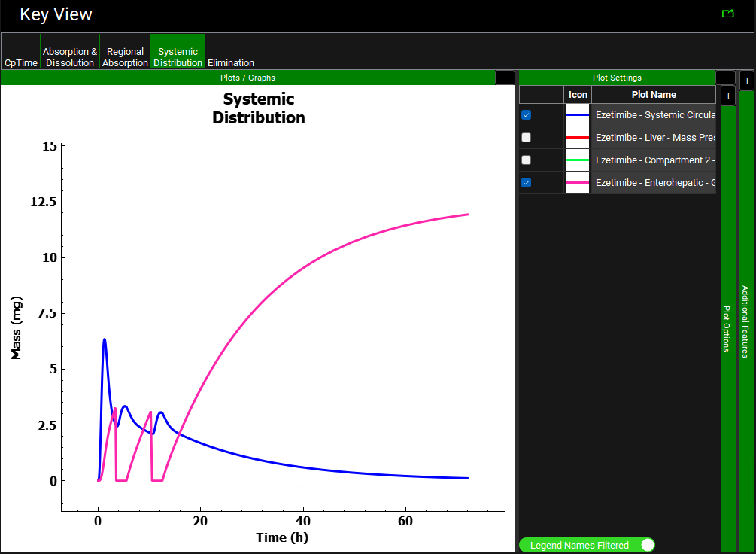This screenshot has height=554, width=756.
Task: Click the Plot Name column header
Action: (x=653, y=95)
